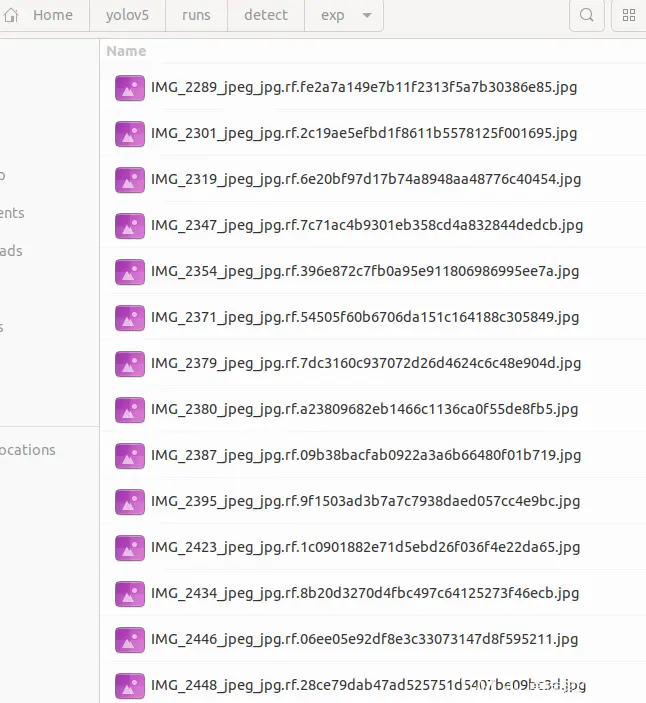Viewport: 646px width, 703px height.
Task: Select image icon of IMG_2448 file
Action: [130, 686]
